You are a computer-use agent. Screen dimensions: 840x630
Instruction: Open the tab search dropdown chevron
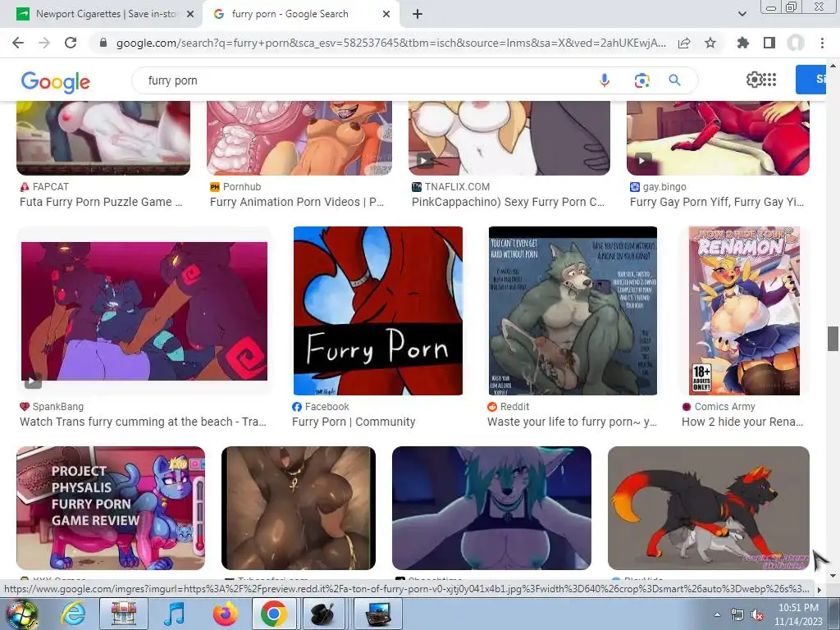point(742,14)
